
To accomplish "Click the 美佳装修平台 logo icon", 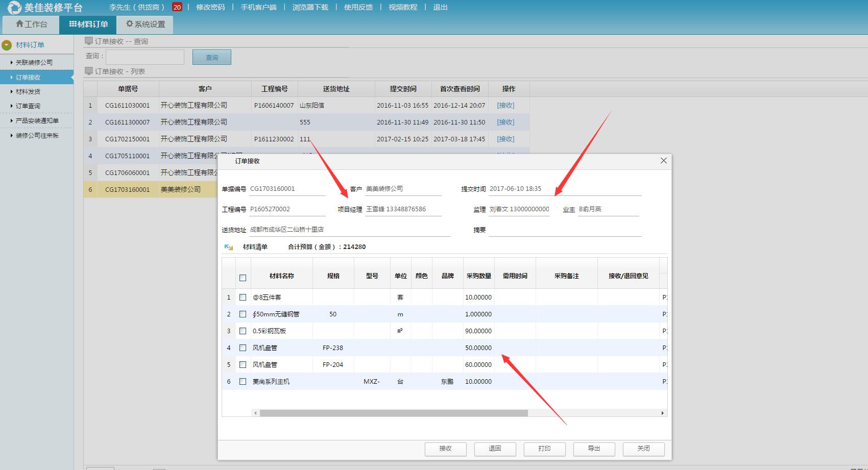I will 14,8.
